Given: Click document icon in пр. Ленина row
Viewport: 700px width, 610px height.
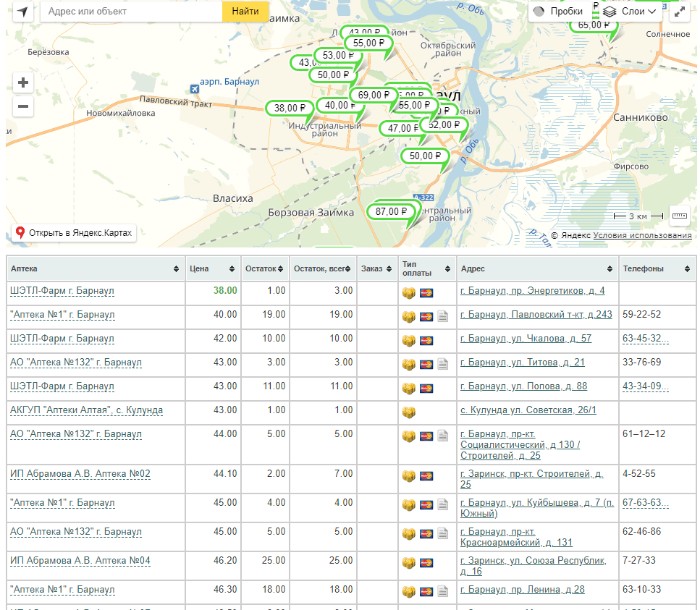Looking at the screenshot, I should click(443, 592).
